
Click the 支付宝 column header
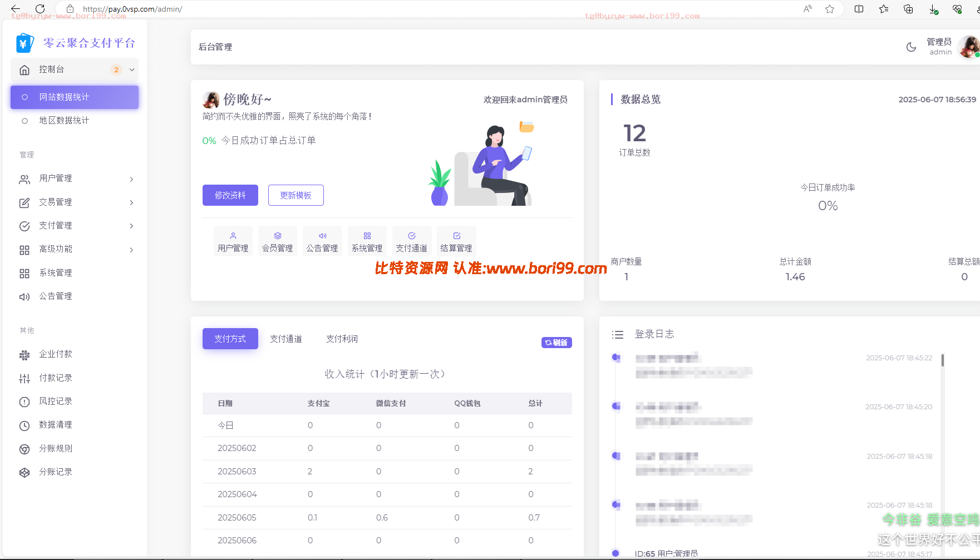coord(319,404)
